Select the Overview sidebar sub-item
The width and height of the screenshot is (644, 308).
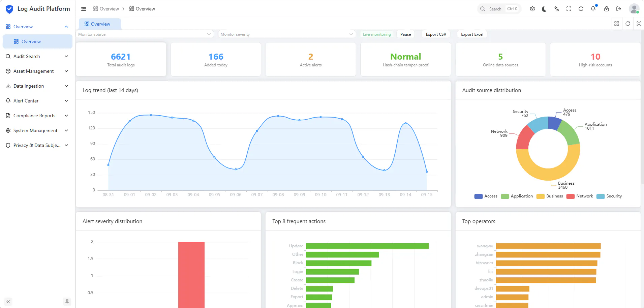coord(37,41)
